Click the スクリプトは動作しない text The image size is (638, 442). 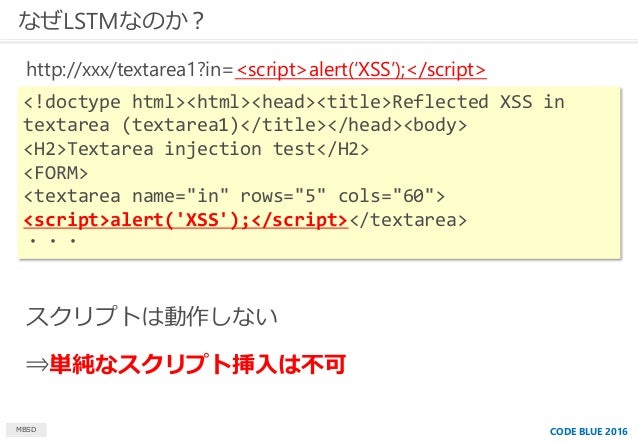151,316
